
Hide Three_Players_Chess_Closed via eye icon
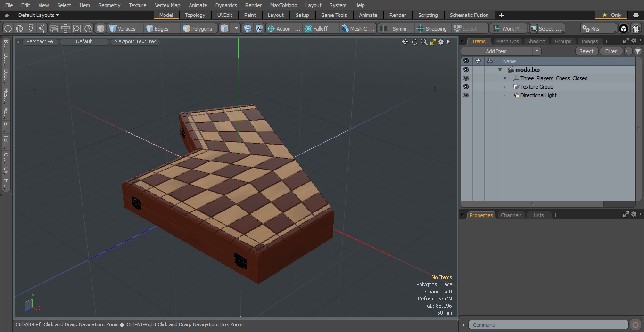(466, 78)
